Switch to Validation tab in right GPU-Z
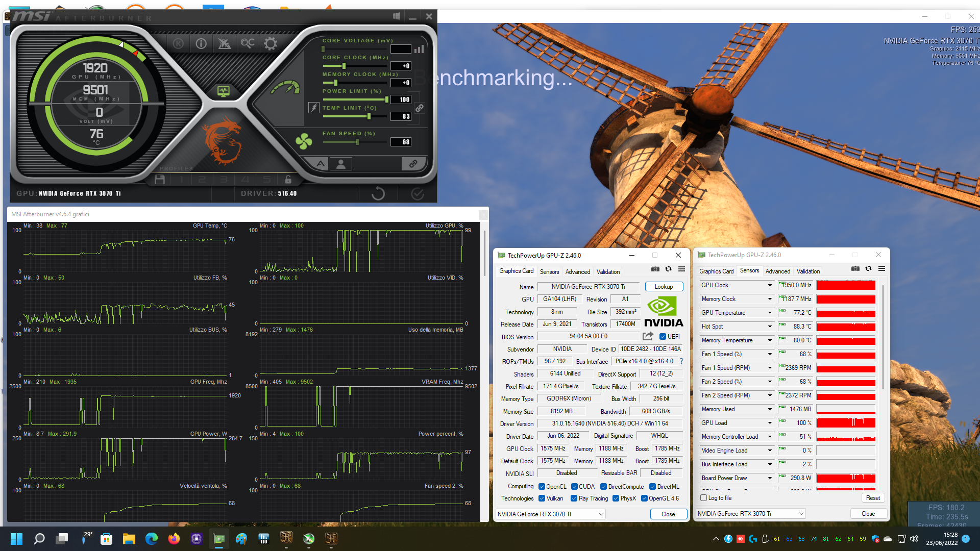The width and height of the screenshot is (980, 551). pyautogui.click(x=808, y=271)
